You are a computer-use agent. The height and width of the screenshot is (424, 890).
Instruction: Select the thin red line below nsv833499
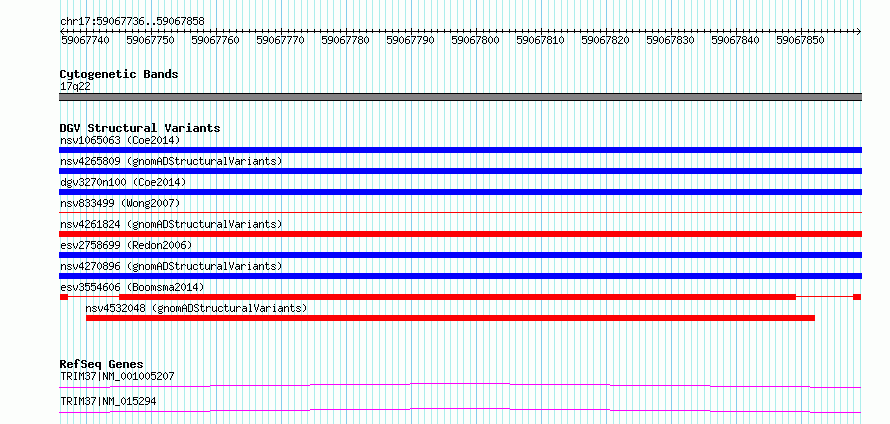coord(460,212)
